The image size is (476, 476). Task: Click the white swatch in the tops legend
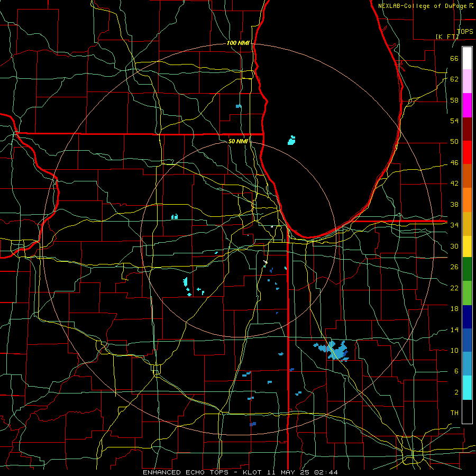click(x=467, y=58)
